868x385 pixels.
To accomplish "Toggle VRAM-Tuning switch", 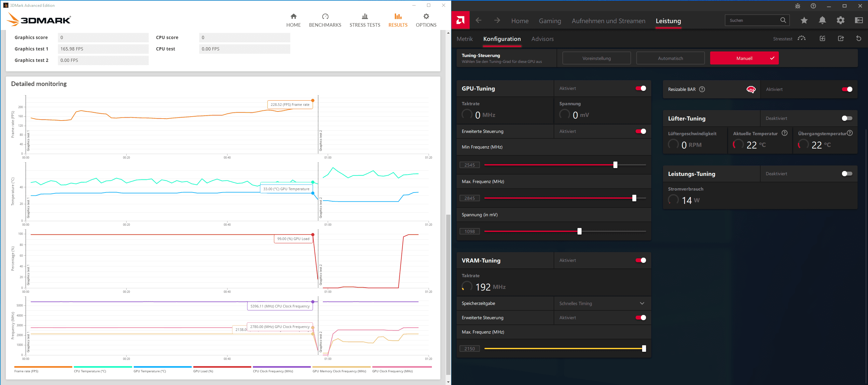I will (641, 260).
